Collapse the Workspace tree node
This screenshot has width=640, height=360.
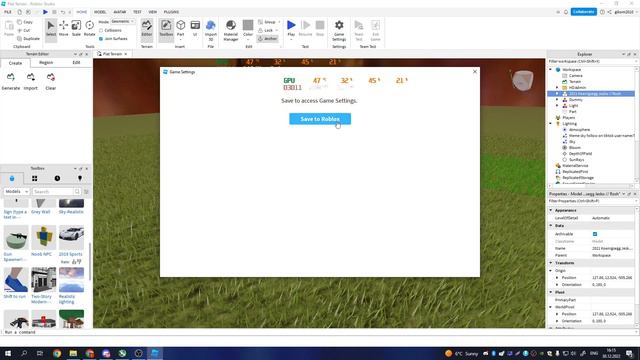551,70
